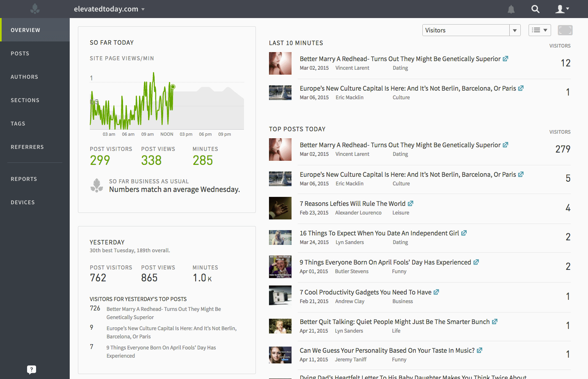Click the 762 yesterday post visitors value
The image size is (588, 379).
coord(98,278)
